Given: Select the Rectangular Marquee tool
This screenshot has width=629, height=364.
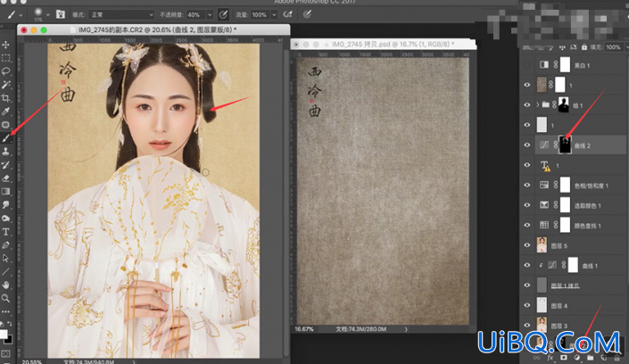Looking at the screenshot, I should point(5,58).
